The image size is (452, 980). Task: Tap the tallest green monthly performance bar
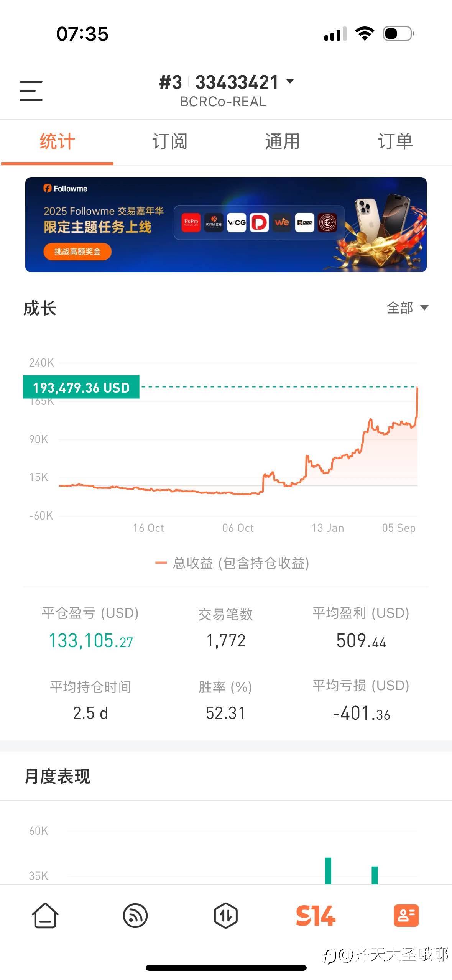(328, 870)
